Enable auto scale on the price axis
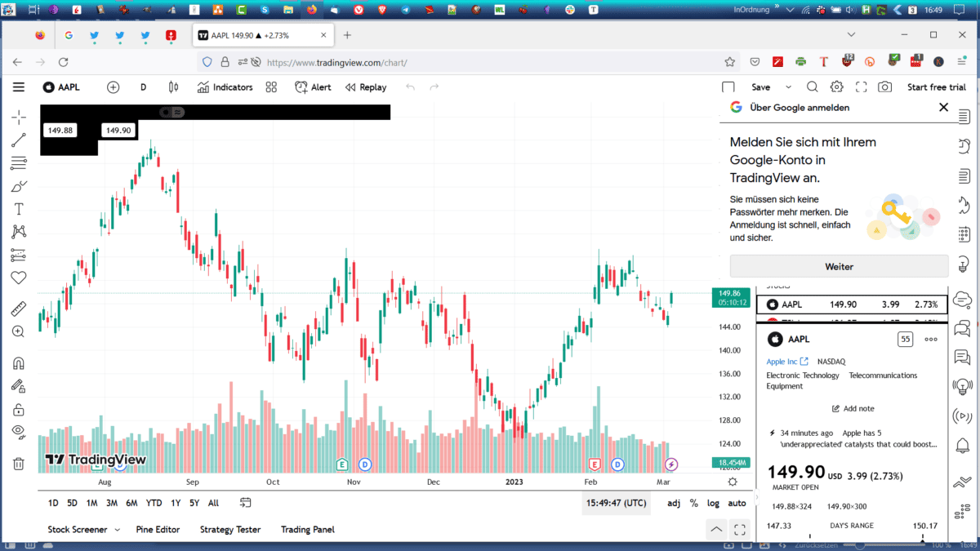980x551 pixels. [x=737, y=503]
